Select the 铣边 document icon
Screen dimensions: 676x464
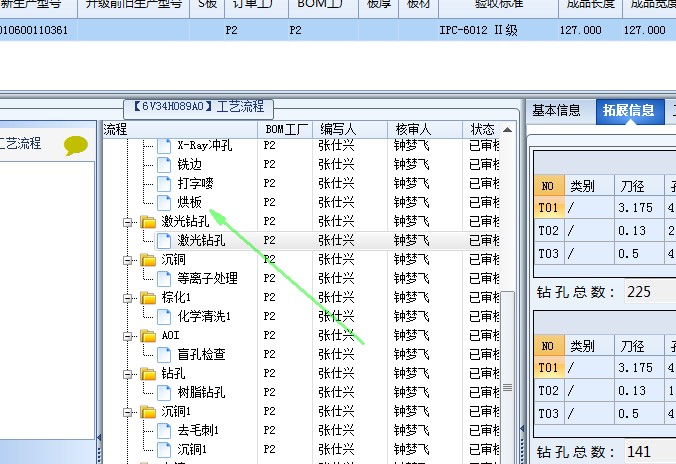(x=164, y=165)
